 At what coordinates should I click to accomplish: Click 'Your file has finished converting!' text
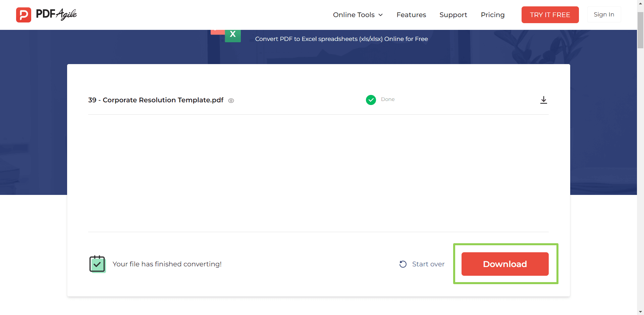coord(167,264)
